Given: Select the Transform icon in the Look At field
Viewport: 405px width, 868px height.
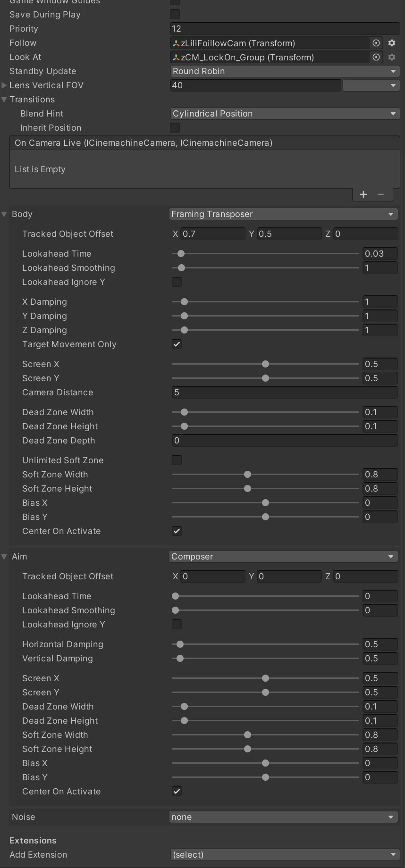Looking at the screenshot, I should [x=177, y=57].
